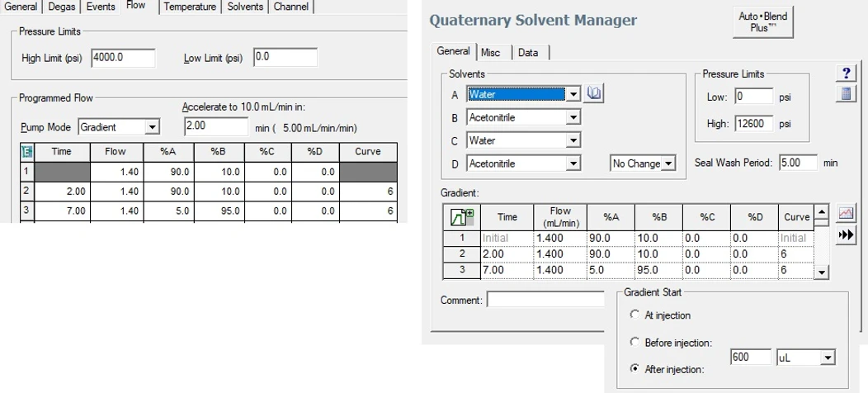Viewport: 868px width, 393px height.
Task: Switch to the Events tab
Action: (x=101, y=7)
